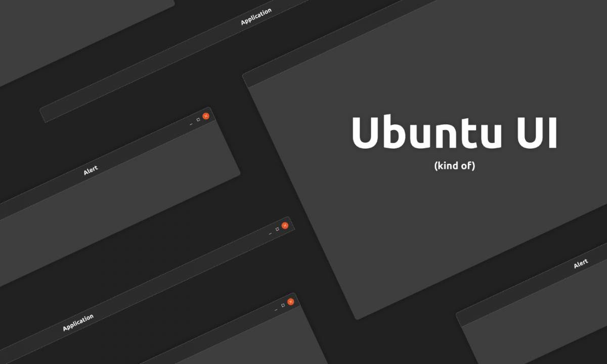Minimize the middle floating window
The width and height of the screenshot is (607, 364).
coord(270,233)
